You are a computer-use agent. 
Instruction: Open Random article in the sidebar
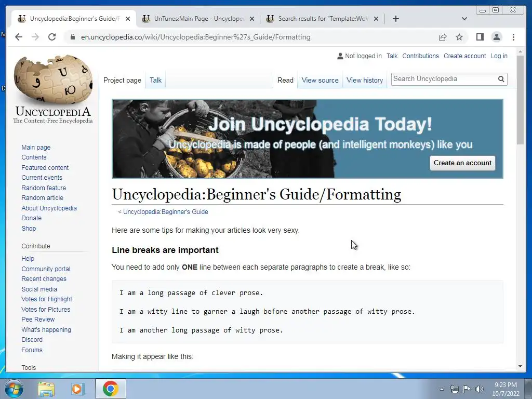tap(43, 198)
